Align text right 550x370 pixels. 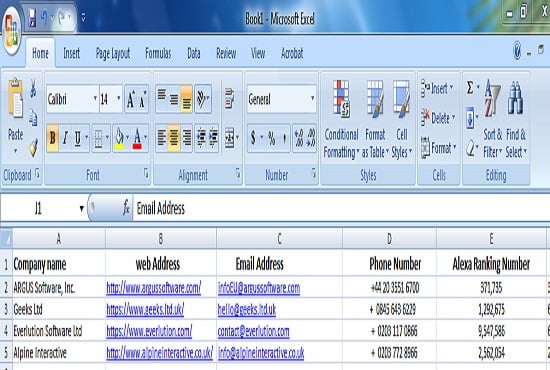tap(187, 138)
